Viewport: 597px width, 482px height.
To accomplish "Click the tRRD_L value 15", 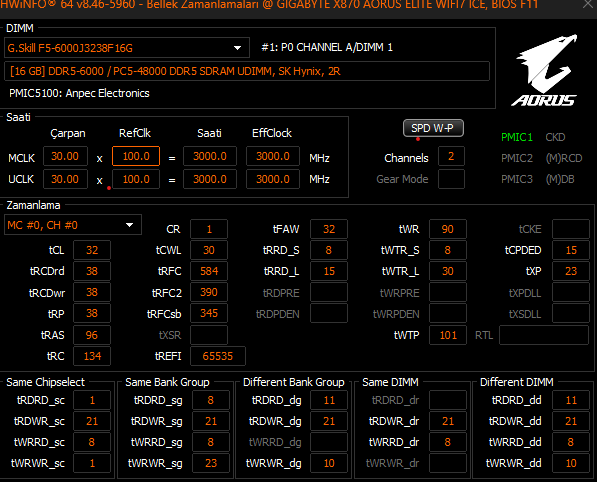I will [329, 271].
